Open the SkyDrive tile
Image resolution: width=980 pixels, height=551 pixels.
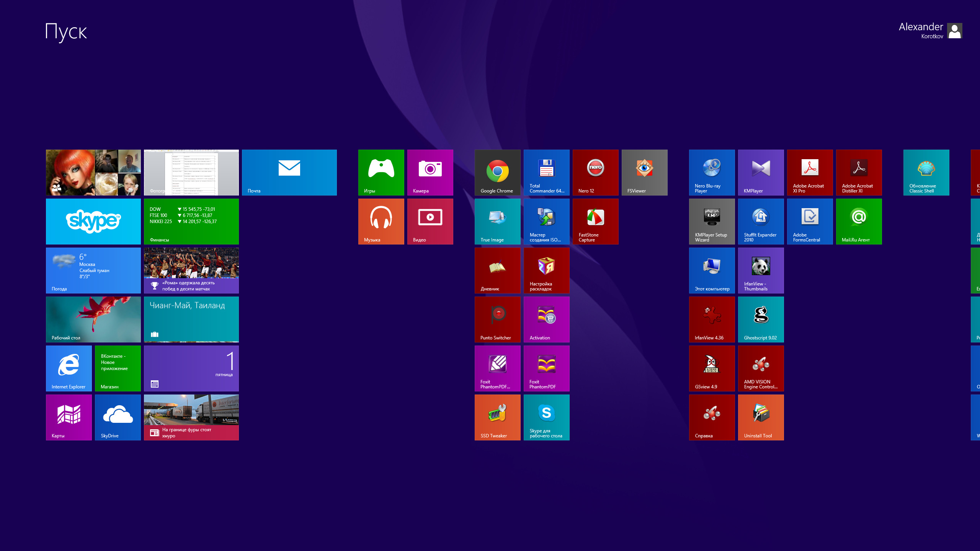tap(118, 417)
